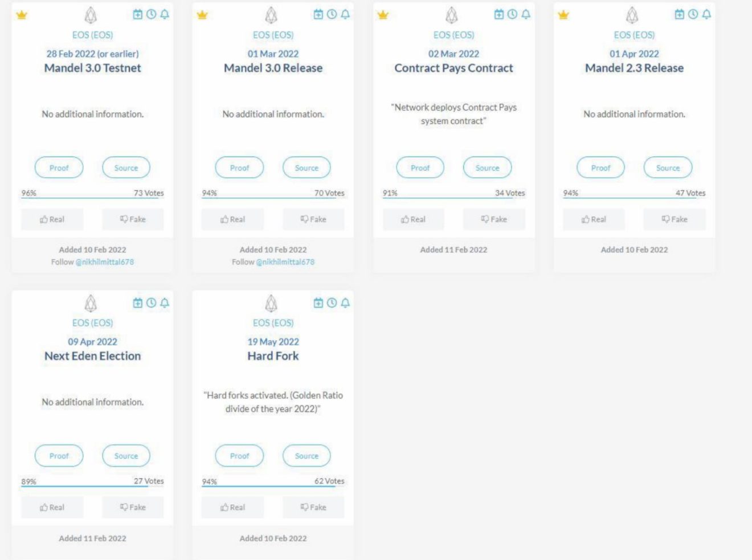Vote Fake on Next Eden Election event
This screenshot has width=752, height=560.
133,507
